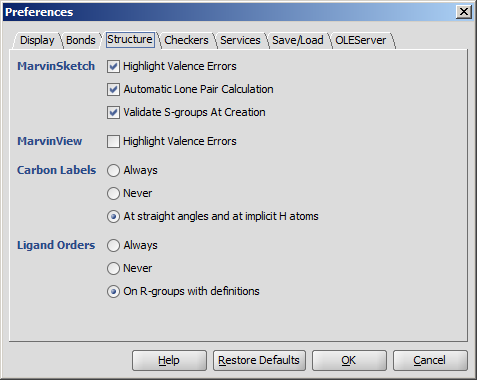Close the Preferences window
Image resolution: width=477 pixels, height=380 pixels.
pyautogui.click(x=464, y=12)
